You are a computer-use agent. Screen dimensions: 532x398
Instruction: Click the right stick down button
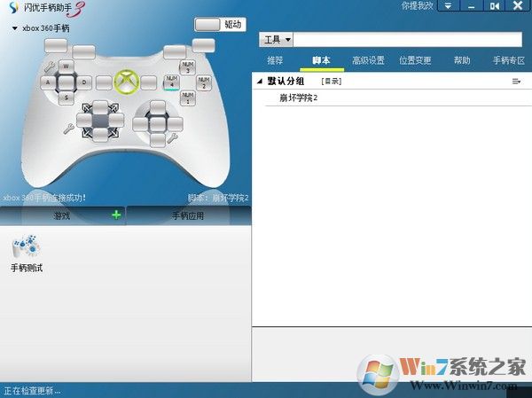pos(158,140)
